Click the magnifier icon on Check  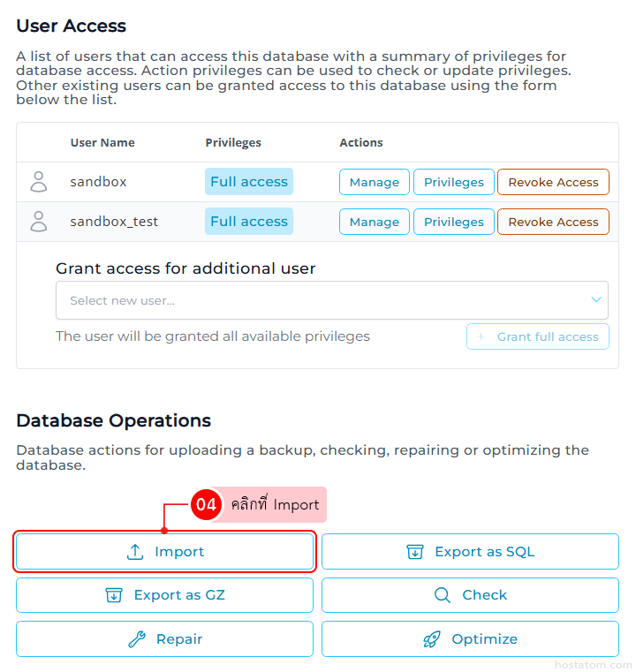coord(443,595)
